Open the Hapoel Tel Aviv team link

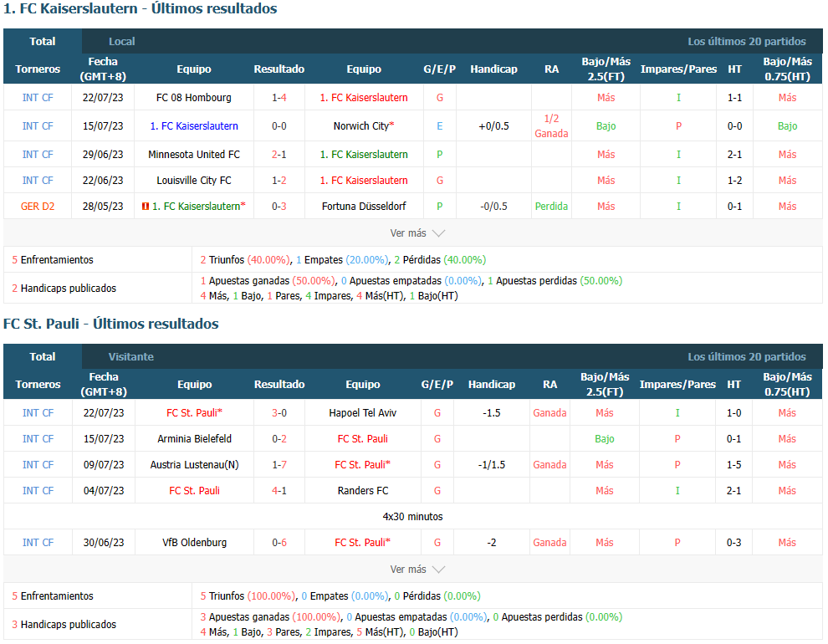point(363,413)
